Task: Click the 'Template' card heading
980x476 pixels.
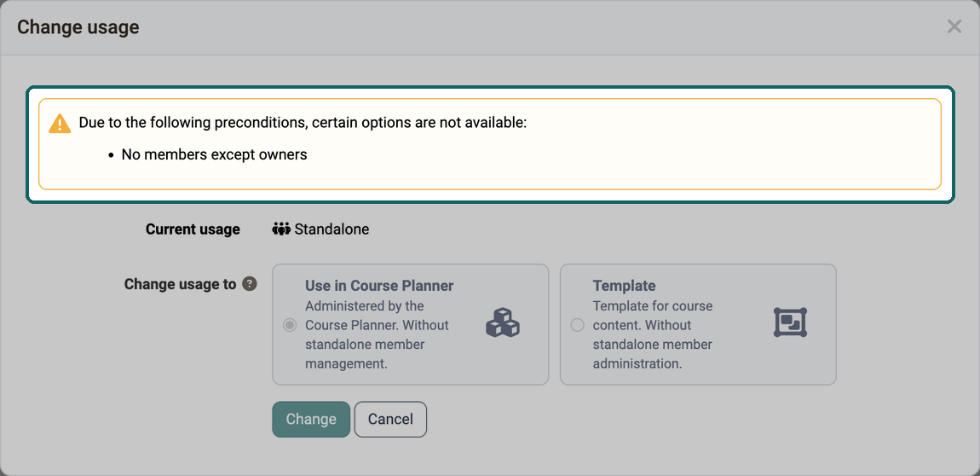Action: coord(624,286)
